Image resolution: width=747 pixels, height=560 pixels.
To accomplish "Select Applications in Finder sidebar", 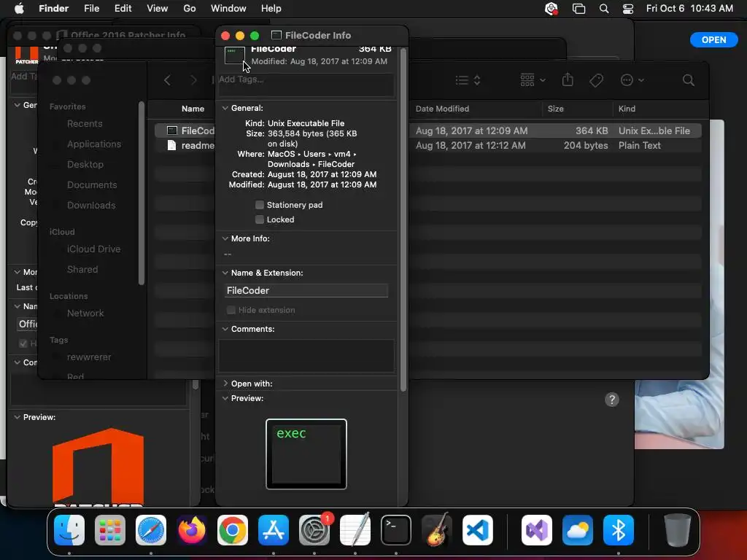I will 94,144.
